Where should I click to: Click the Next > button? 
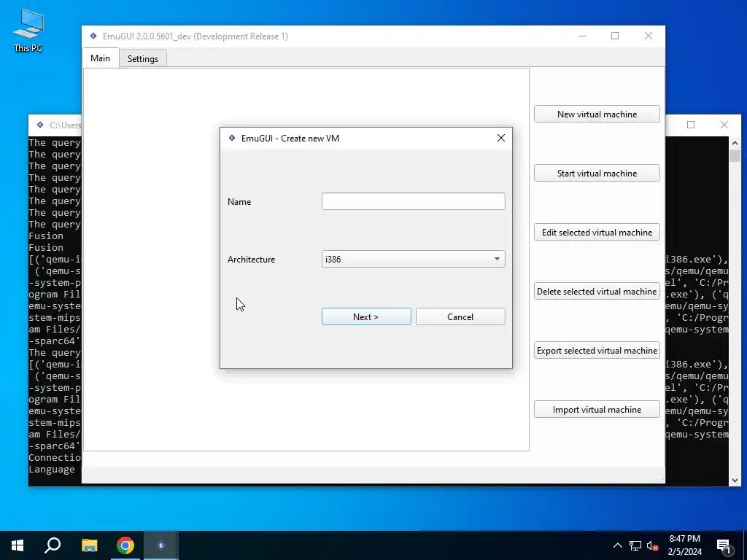pos(366,316)
